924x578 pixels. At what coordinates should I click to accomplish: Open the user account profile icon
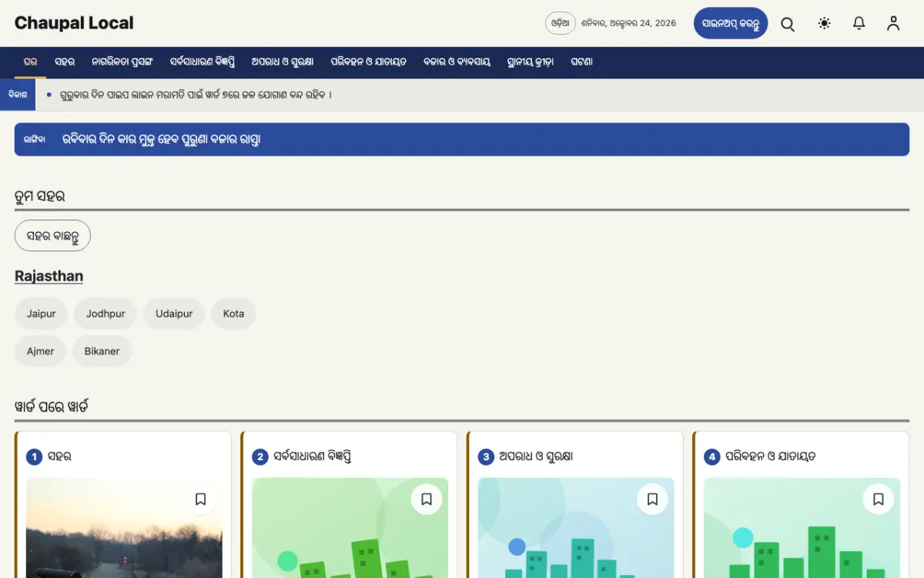(x=893, y=24)
